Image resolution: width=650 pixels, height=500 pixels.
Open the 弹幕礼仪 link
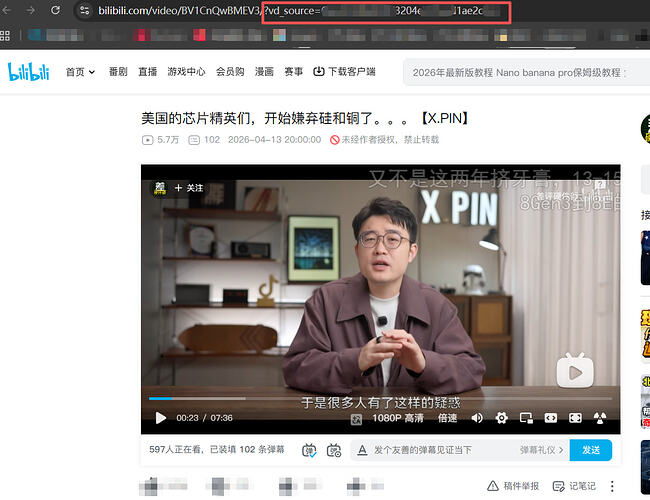point(541,450)
